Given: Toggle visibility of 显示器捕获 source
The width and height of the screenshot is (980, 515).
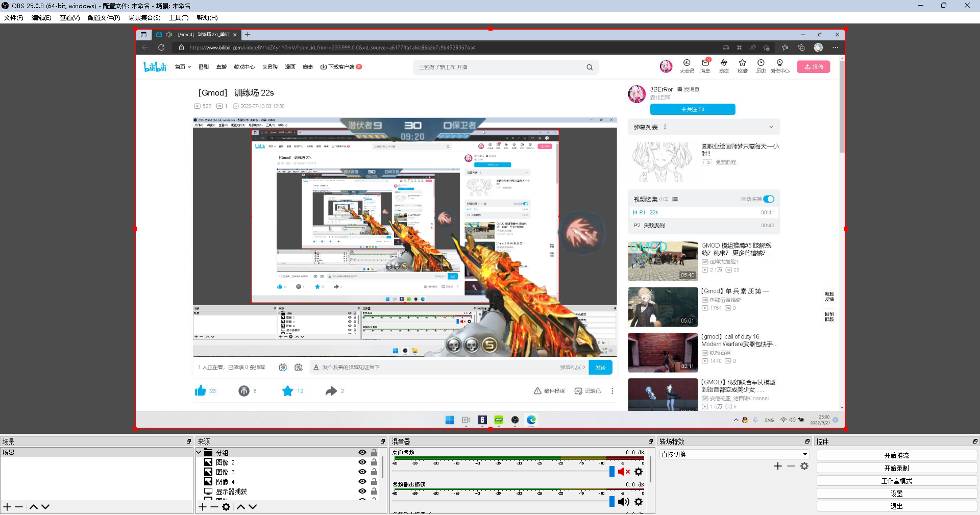Looking at the screenshot, I should (x=362, y=492).
